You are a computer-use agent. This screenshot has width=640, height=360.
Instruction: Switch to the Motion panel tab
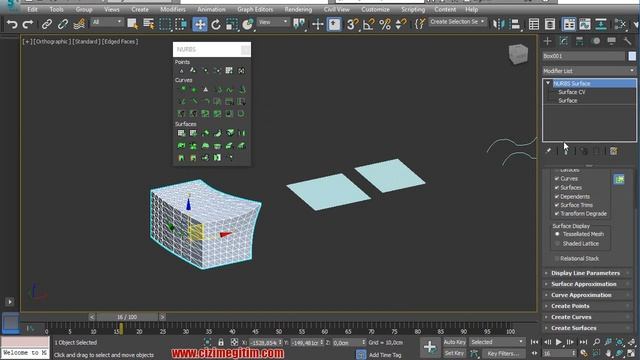click(x=596, y=41)
